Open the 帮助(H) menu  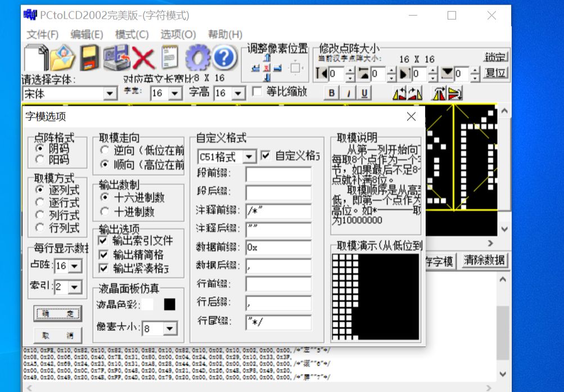click(x=225, y=34)
